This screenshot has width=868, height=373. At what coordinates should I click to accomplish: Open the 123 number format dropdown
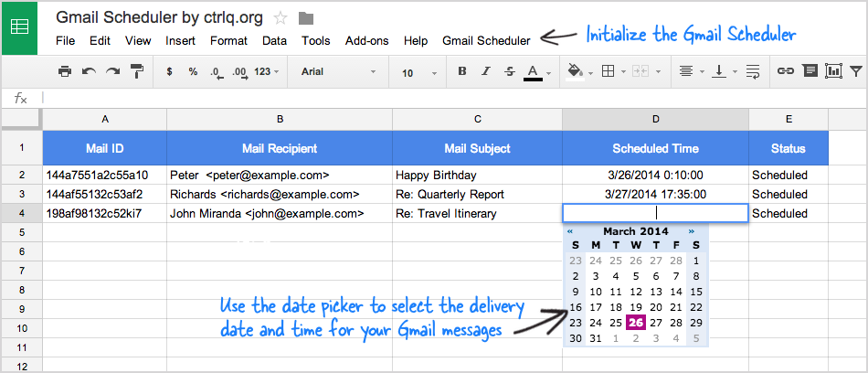pos(266,71)
